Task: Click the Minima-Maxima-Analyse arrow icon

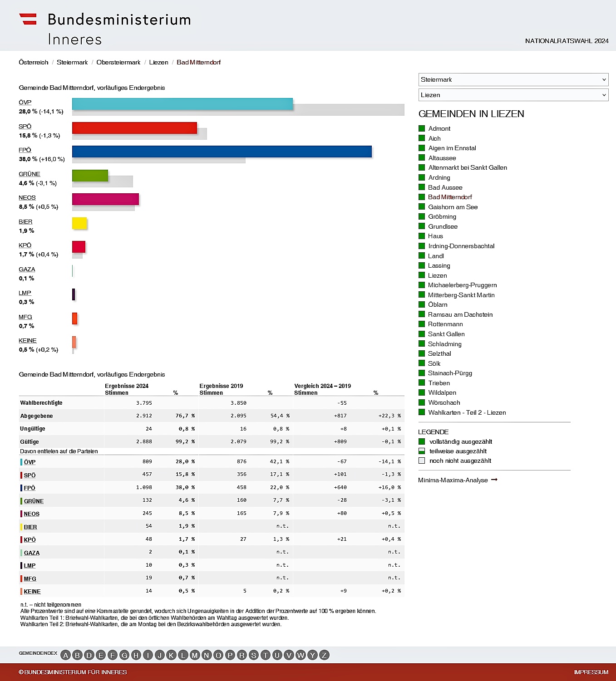Action: coord(494,480)
